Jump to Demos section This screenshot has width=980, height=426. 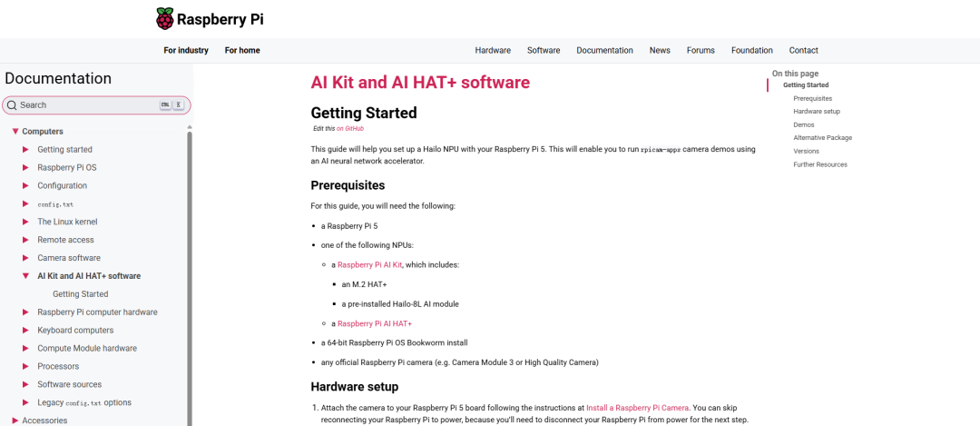click(x=804, y=124)
